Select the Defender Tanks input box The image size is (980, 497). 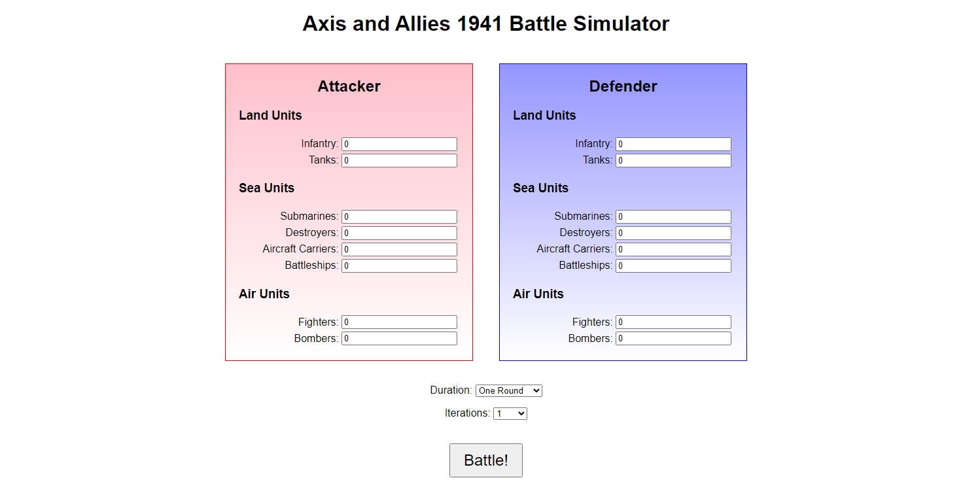pos(673,160)
